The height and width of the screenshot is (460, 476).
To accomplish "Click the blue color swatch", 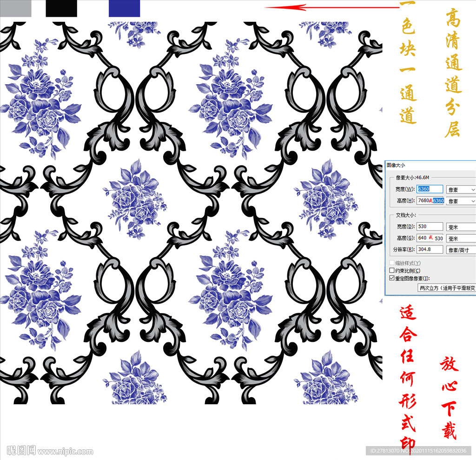I will (124, 8).
